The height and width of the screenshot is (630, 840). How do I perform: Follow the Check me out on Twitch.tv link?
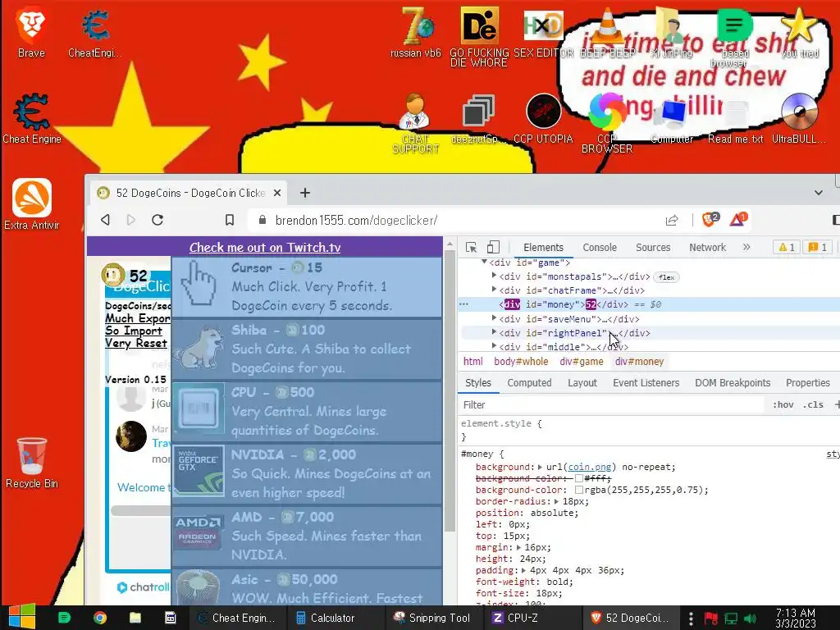point(265,248)
